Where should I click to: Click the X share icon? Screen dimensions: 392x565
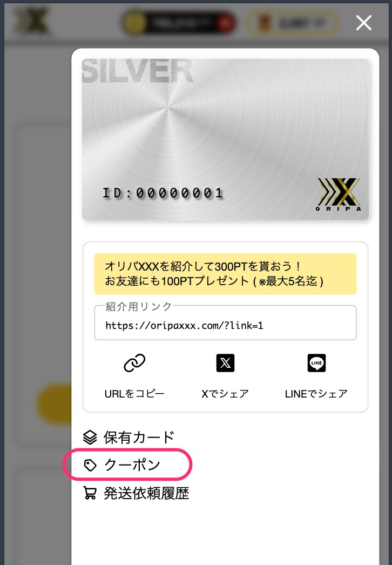point(225,363)
